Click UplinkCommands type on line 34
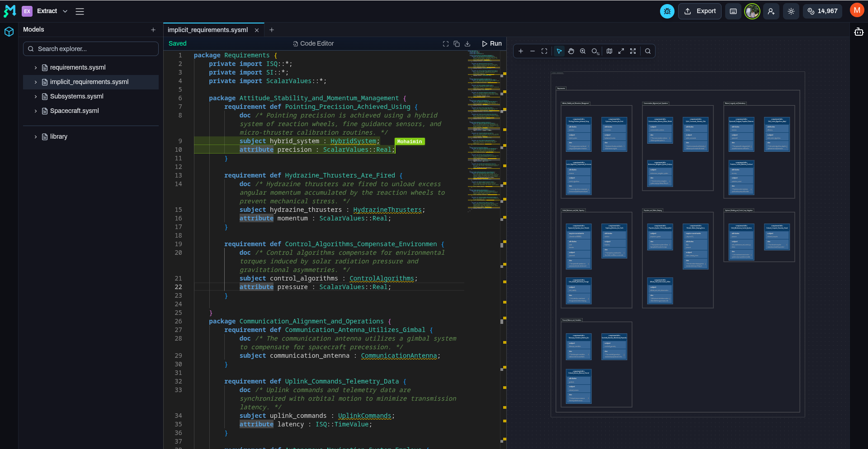Screen dimensions: 868x449 point(364,416)
